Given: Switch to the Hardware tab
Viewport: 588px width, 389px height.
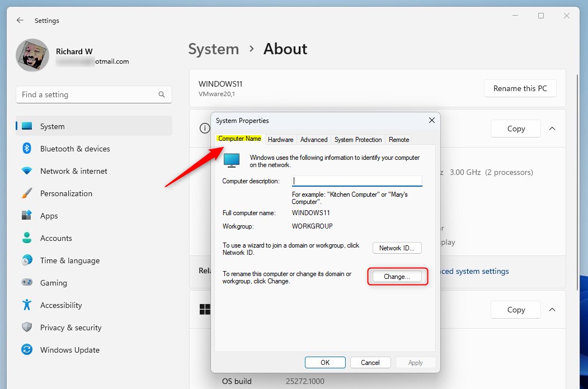Looking at the screenshot, I should click(x=280, y=140).
